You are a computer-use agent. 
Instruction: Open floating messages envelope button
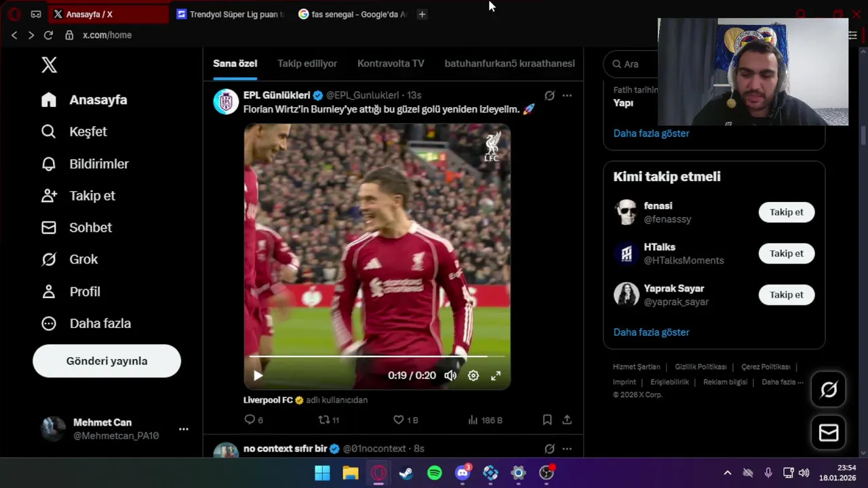click(829, 432)
